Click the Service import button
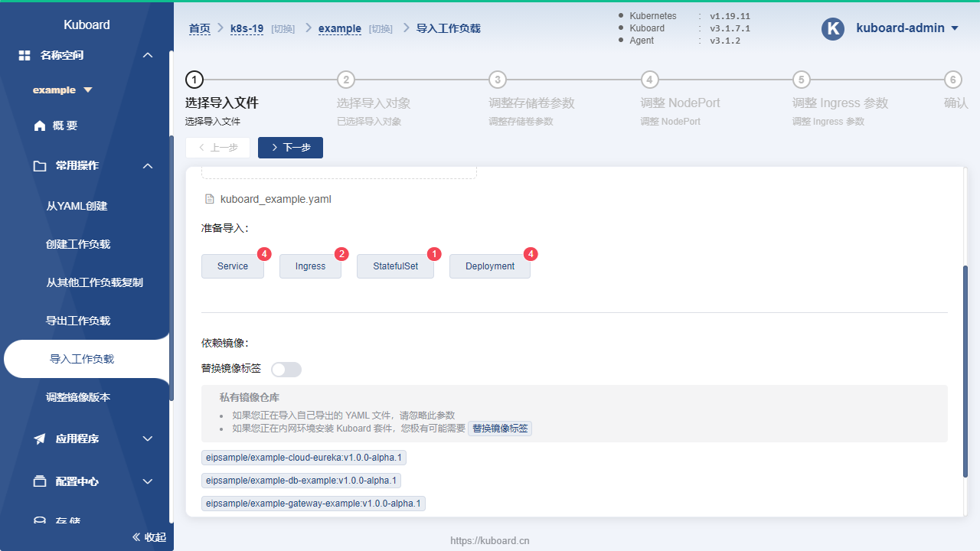980x551 pixels. click(x=233, y=266)
